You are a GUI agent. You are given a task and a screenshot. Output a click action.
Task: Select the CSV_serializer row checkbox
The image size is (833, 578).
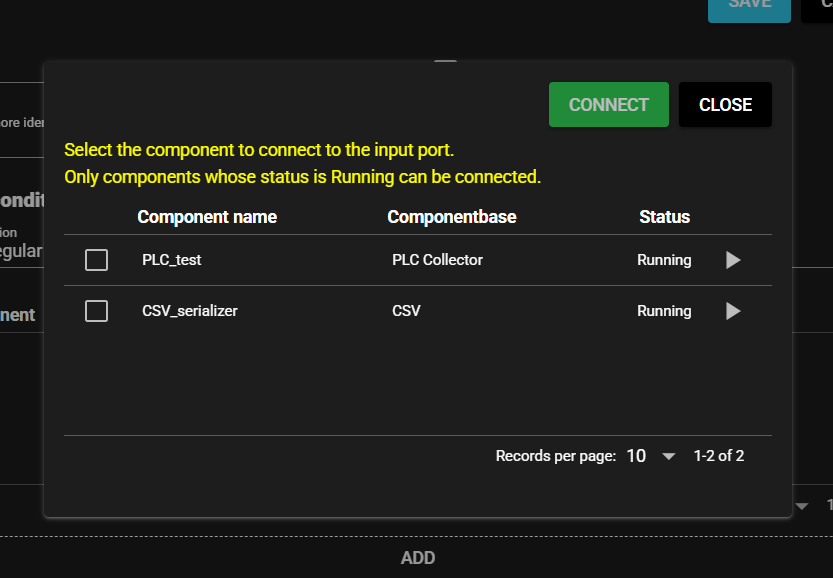coord(96,311)
